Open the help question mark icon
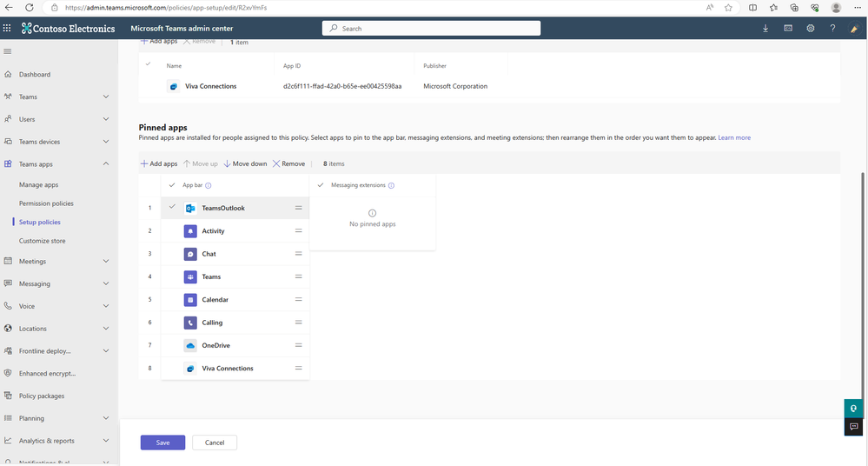 832,29
